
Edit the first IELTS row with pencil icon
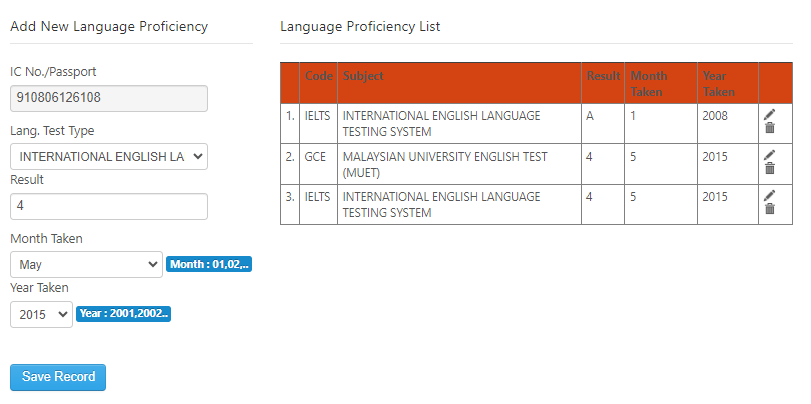(769, 115)
